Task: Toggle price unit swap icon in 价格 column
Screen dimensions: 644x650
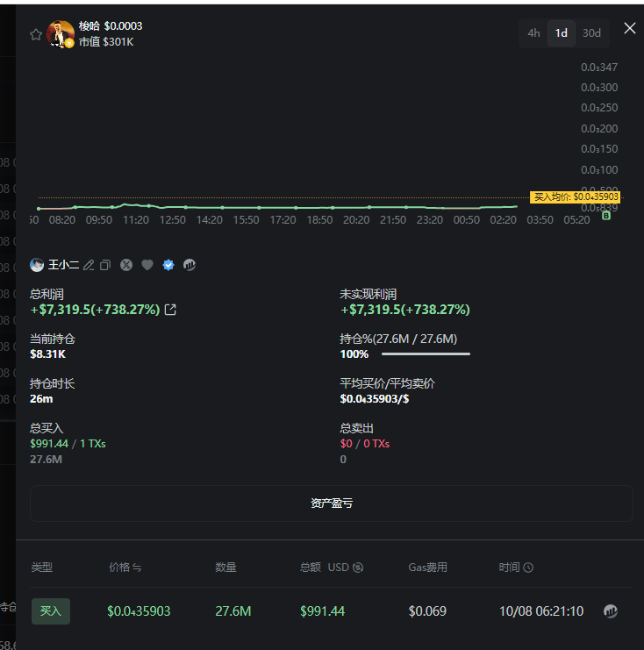Action: (x=137, y=568)
